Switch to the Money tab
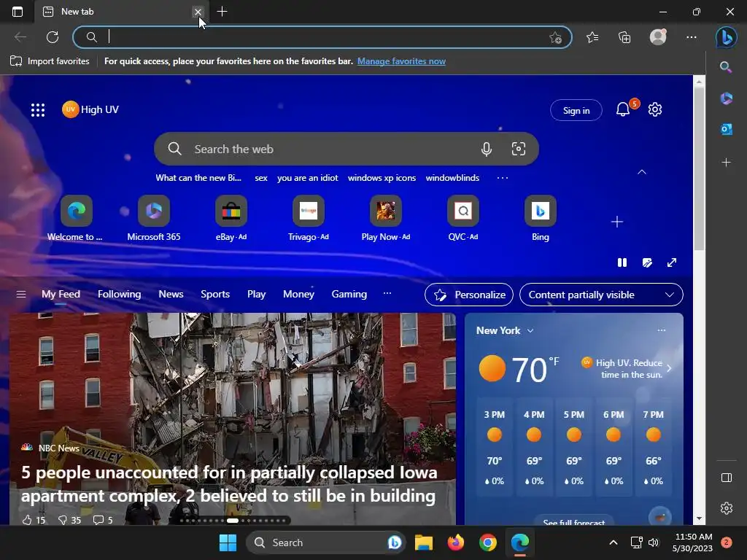The width and height of the screenshot is (747, 560). coord(298,295)
